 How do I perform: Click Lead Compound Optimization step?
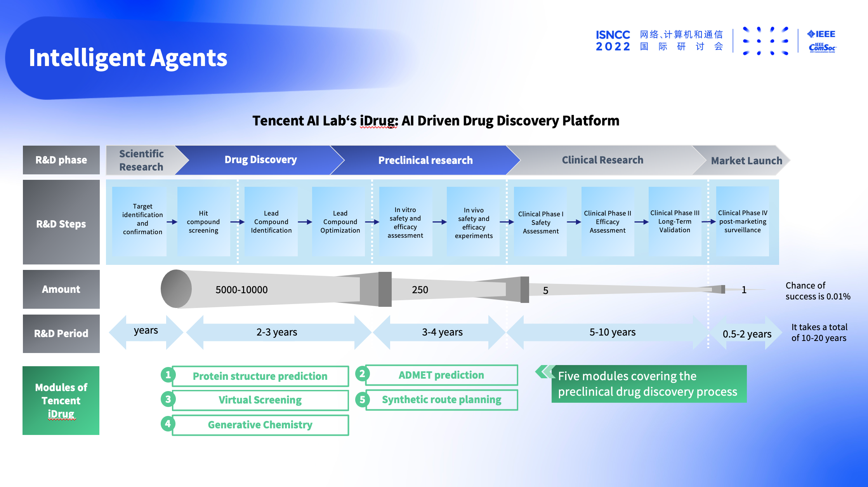[339, 221]
